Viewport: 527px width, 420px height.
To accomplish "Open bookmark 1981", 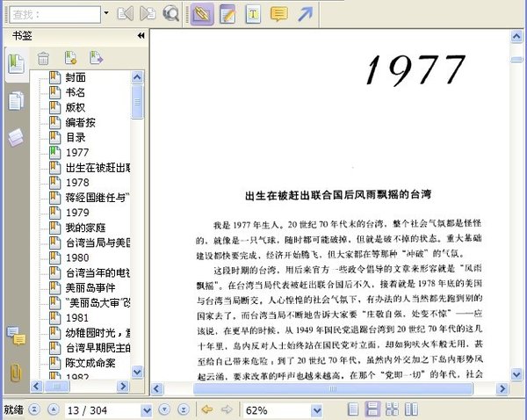I will tap(77, 318).
